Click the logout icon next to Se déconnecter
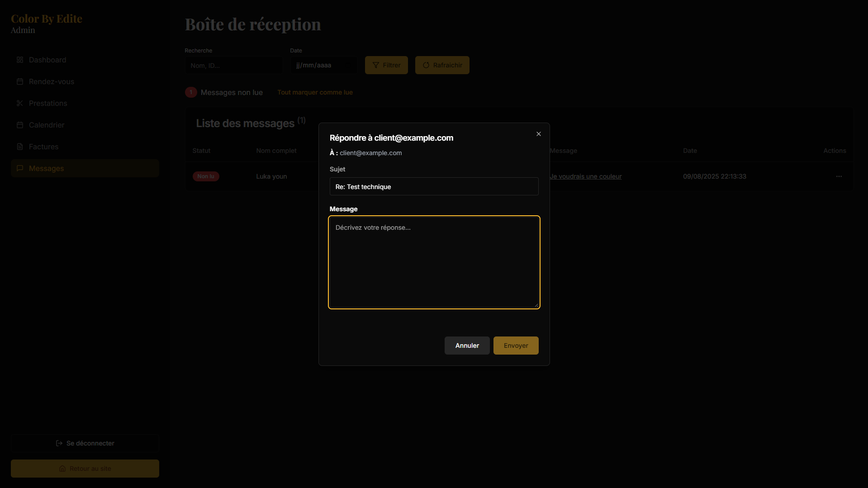868x488 pixels. (59, 443)
